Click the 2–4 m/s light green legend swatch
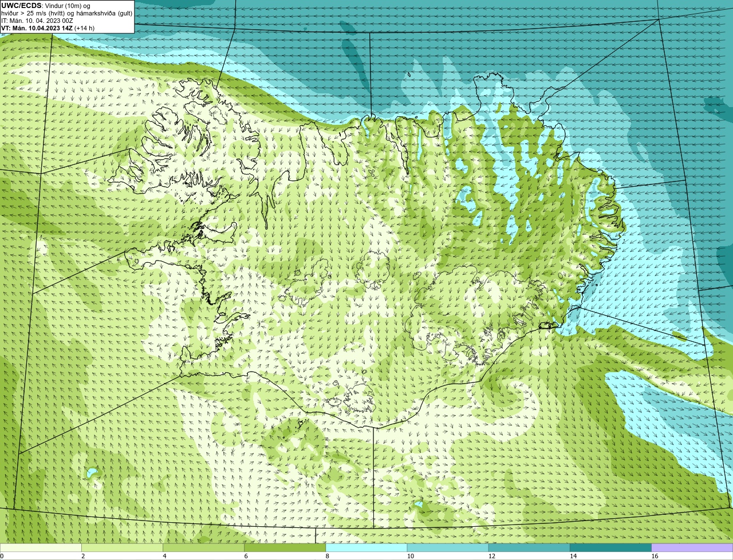Screen dimensions: 733x560 122,548
